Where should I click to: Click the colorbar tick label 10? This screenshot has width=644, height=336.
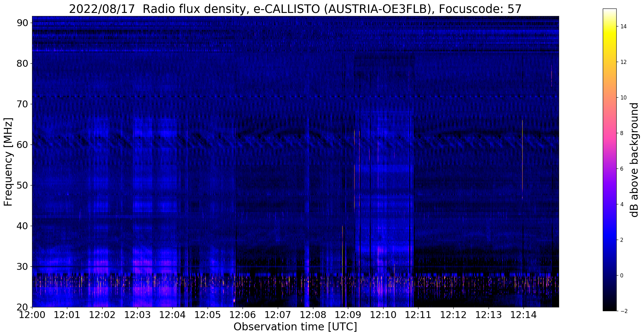point(623,98)
